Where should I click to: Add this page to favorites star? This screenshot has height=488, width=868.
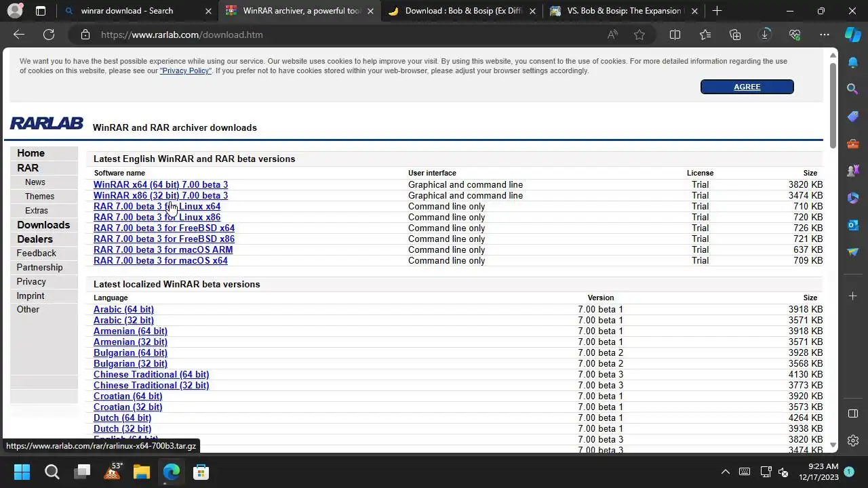pyautogui.click(x=639, y=35)
